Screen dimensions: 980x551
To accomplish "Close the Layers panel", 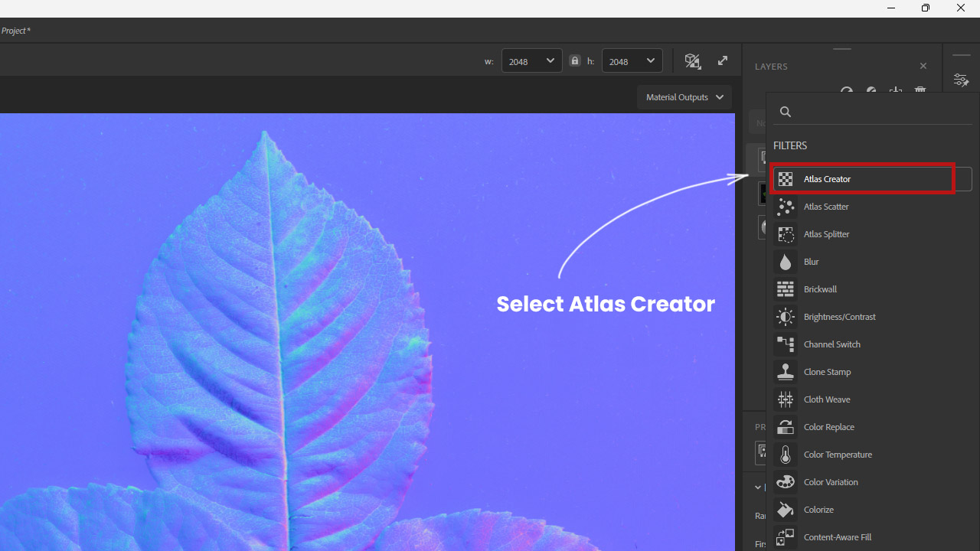I will click(923, 67).
